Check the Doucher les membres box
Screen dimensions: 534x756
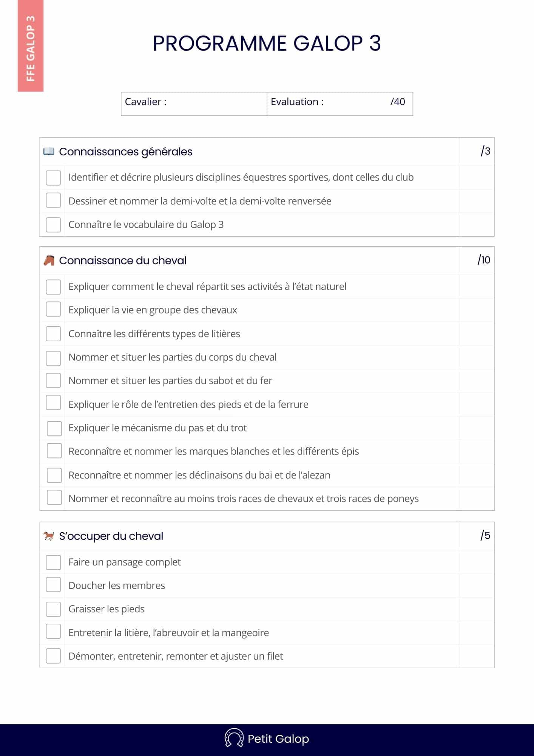pos(53,585)
